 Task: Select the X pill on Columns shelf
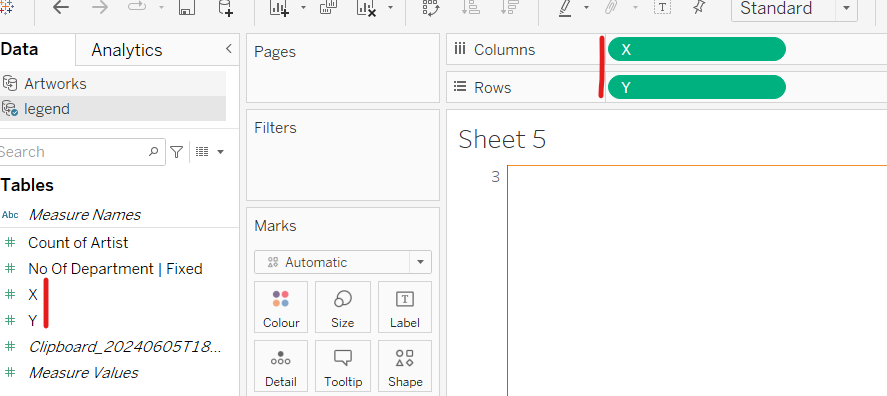[x=696, y=49]
